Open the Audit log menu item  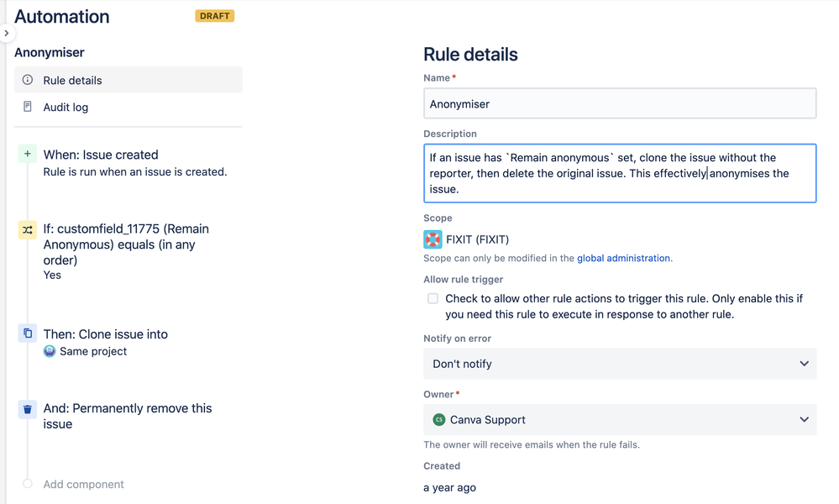[x=66, y=107]
